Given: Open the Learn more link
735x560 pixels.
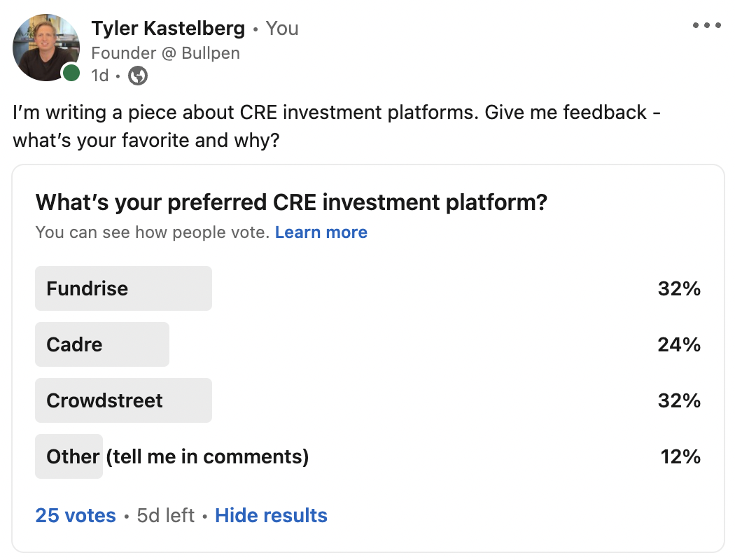Looking at the screenshot, I should click(321, 232).
